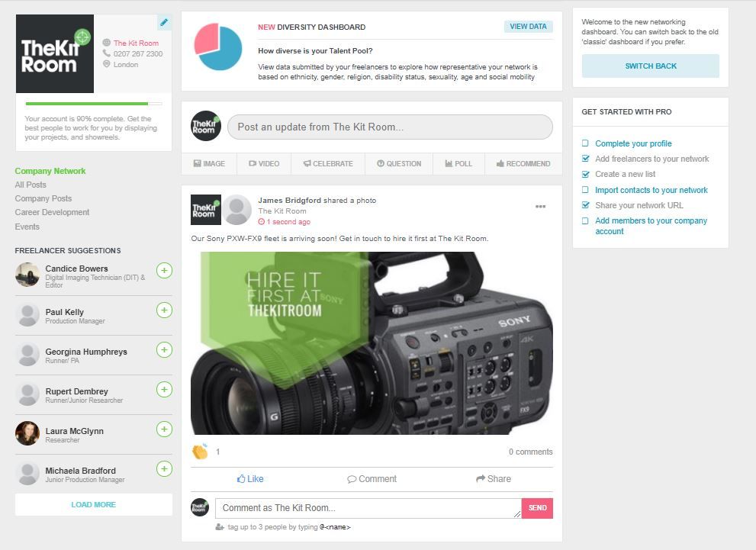The height and width of the screenshot is (550, 756).
Task: Click the Comment button under the post
Action: pos(372,478)
